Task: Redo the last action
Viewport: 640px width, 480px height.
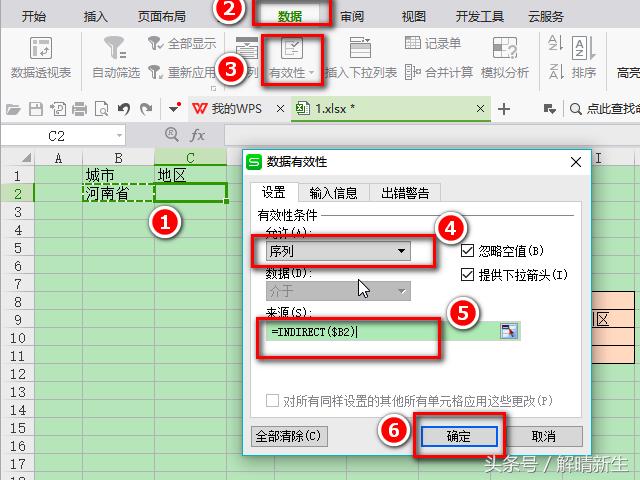Action: point(146,109)
